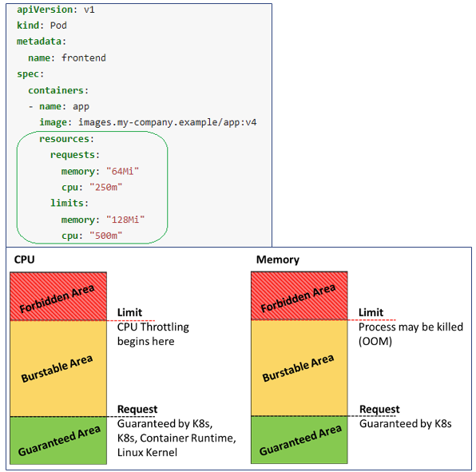Viewport: 476px width, 472px height.
Task: Click the image URL images.my-company.example/app:v4
Action: pos(167,122)
